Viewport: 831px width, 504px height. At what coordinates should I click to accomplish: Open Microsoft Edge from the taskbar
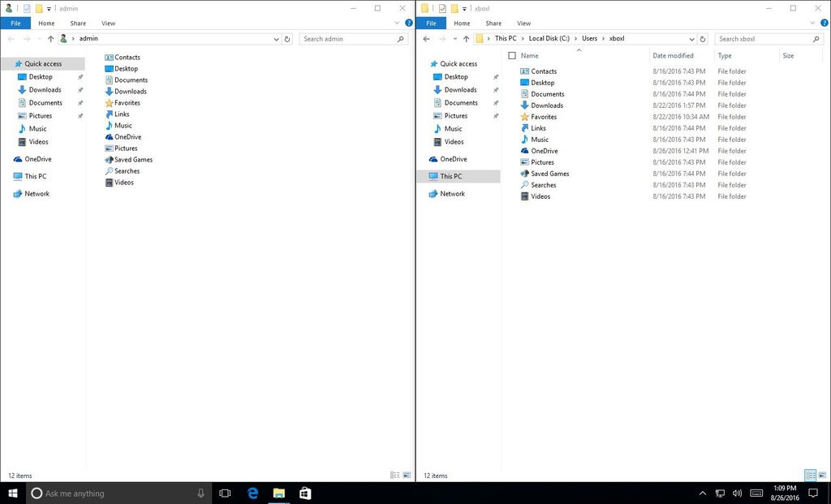(252, 493)
